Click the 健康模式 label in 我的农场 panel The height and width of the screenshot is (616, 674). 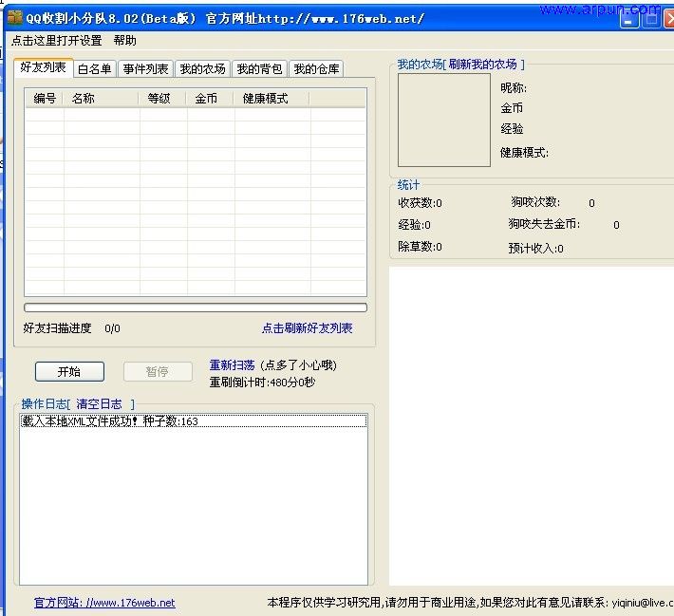(x=524, y=152)
